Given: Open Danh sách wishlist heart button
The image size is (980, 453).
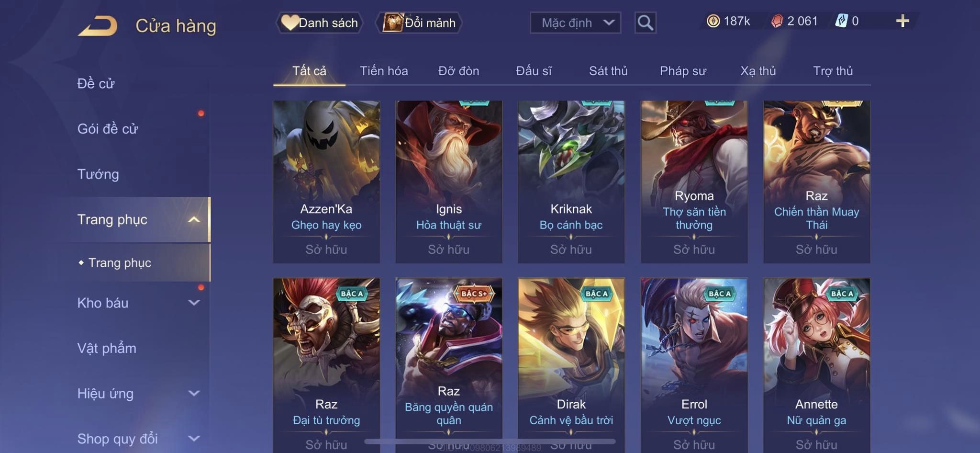Looking at the screenshot, I should click(x=320, y=23).
